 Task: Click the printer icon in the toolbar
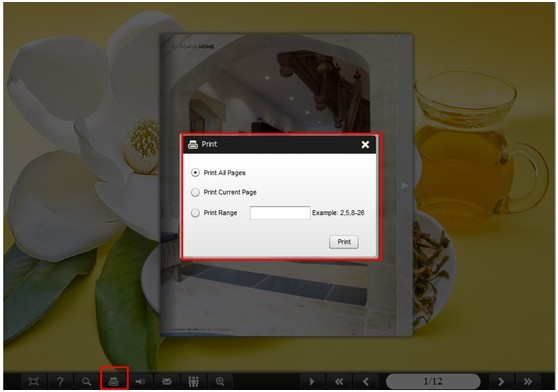(114, 381)
